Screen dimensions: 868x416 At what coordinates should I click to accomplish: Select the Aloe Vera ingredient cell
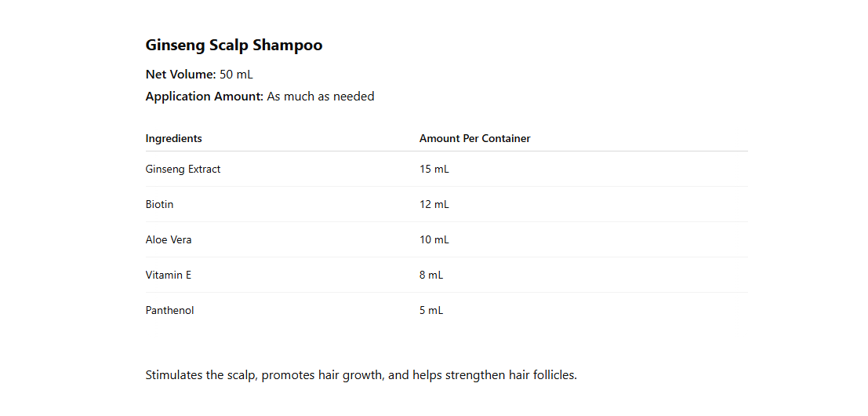[169, 240]
